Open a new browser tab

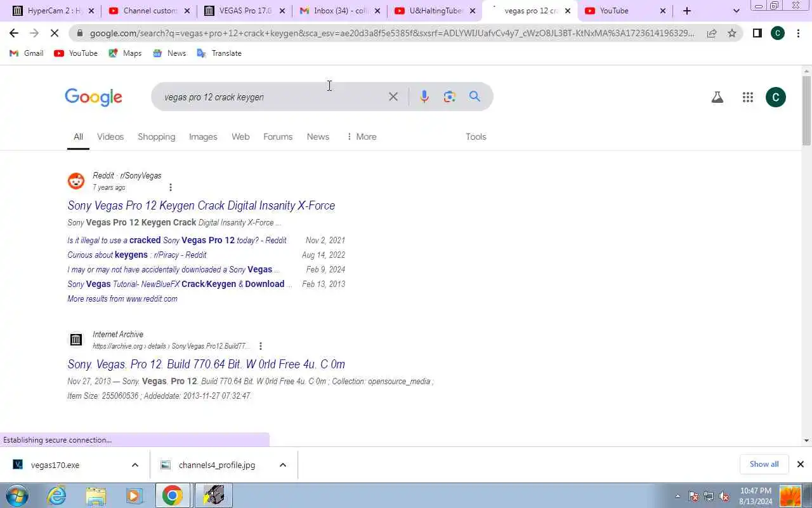(x=687, y=11)
